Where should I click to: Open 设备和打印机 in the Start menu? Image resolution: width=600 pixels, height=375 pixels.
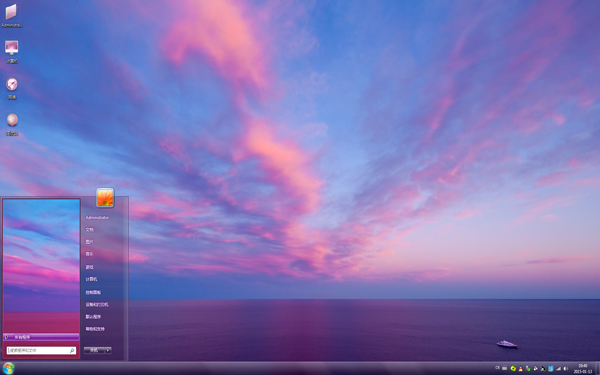coord(97,305)
